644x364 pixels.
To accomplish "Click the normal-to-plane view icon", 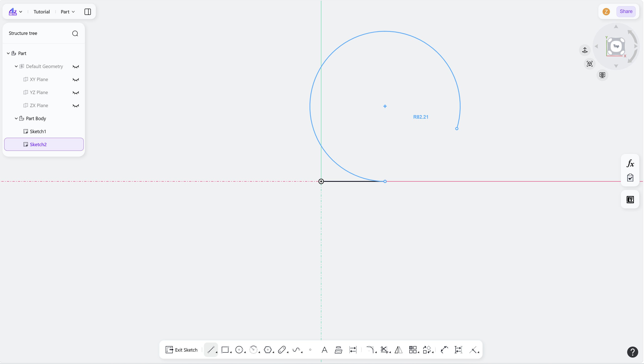I will click(x=585, y=50).
